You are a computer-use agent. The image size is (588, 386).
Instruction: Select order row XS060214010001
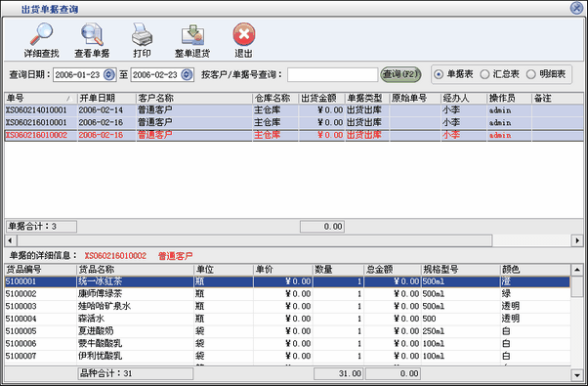[x=294, y=110]
